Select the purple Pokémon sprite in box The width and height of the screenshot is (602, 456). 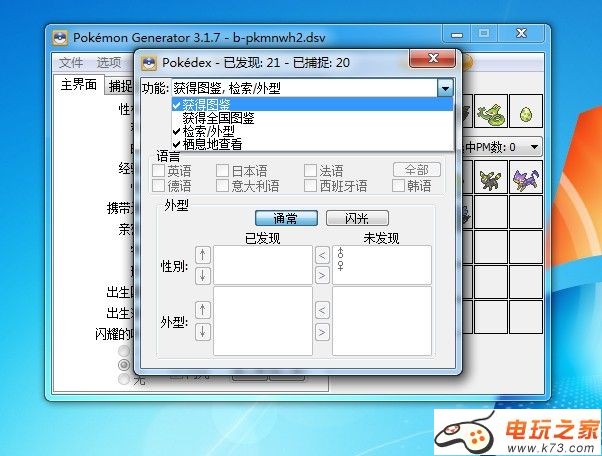[x=525, y=179]
